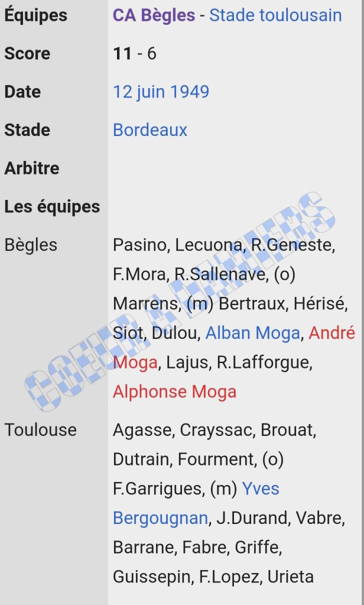This screenshot has width=364, height=605.
Task: Select the Score row label
Action: (x=27, y=53)
